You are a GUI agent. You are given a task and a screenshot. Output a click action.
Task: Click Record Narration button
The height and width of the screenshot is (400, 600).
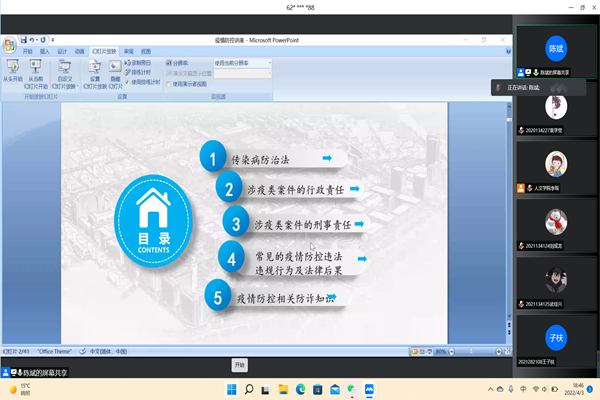point(141,62)
